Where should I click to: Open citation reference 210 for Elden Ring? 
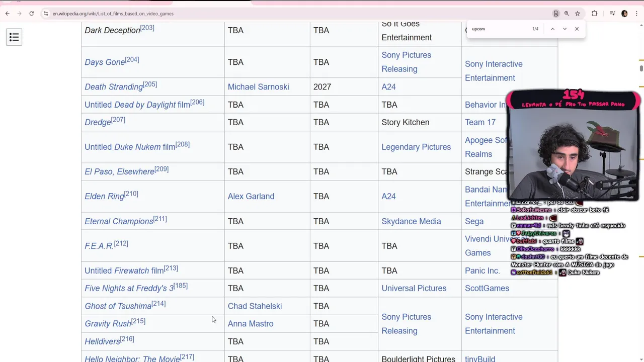click(x=131, y=194)
